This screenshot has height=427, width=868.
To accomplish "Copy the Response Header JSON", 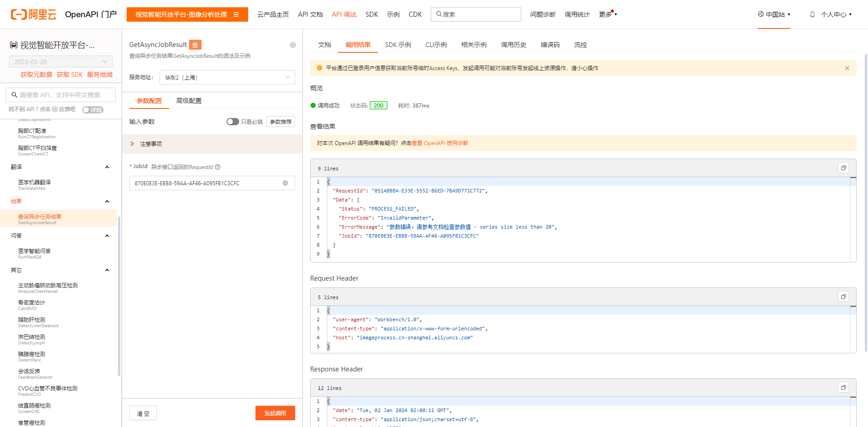I will 843,388.
